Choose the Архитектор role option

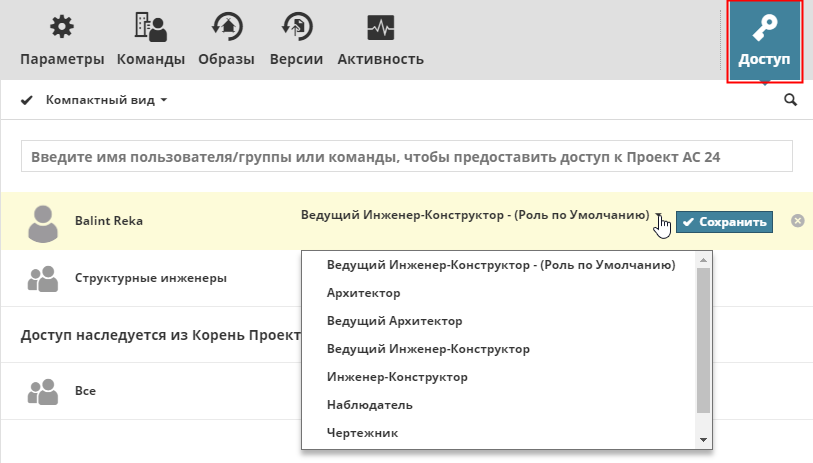[364, 293]
